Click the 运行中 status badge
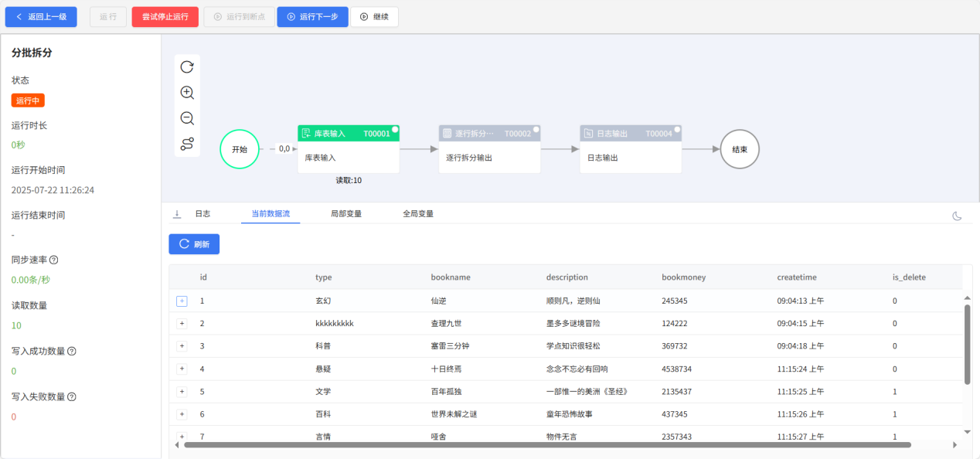 pyautogui.click(x=28, y=100)
